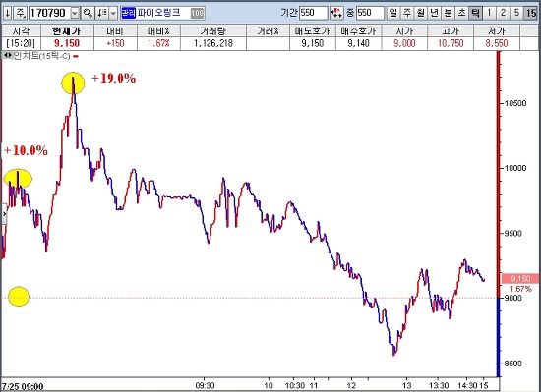Click the current price value 9,150 in red
The image size is (541, 392).
(67, 43)
